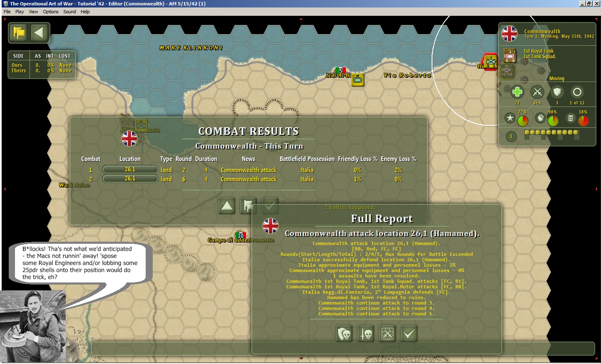This screenshot has width=601, height=364.
Task: Click the numbered circle 1 in unit panel
Action: 511,136
